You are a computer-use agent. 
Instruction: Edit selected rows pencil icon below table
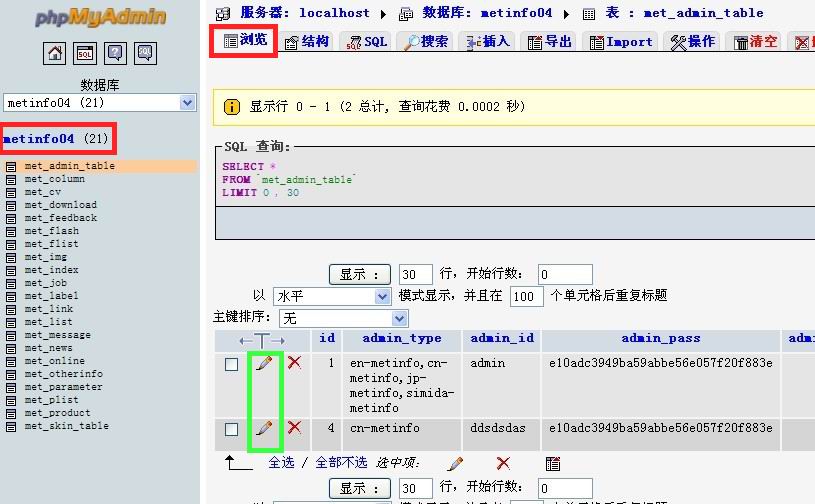455,463
